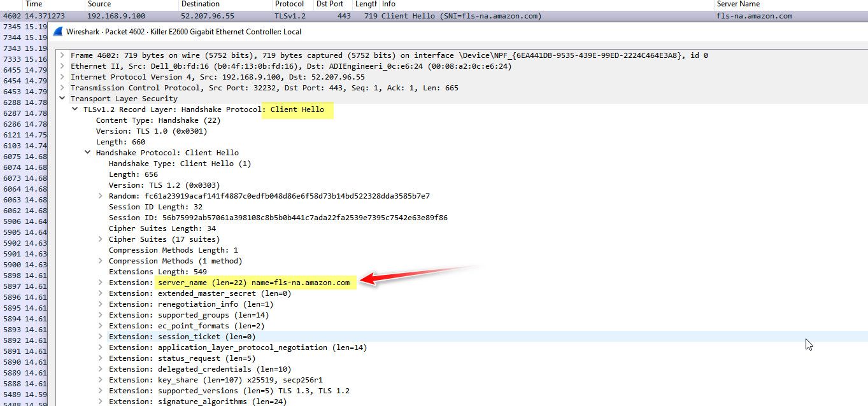Select packet 5906 in the background packet list
The image size is (868, 406).
[24, 221]
